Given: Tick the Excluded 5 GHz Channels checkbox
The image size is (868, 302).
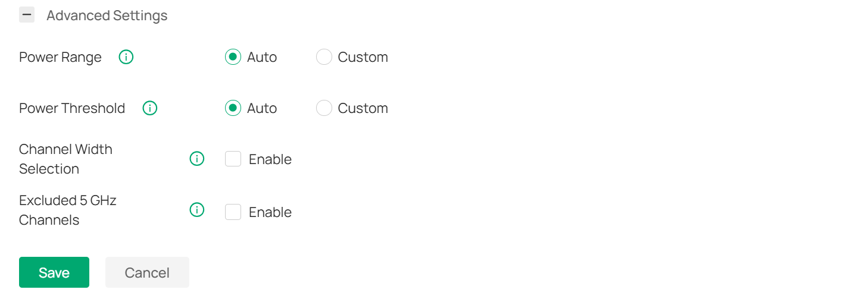Looking at the screenshot, I should click(x=233, y=212).
